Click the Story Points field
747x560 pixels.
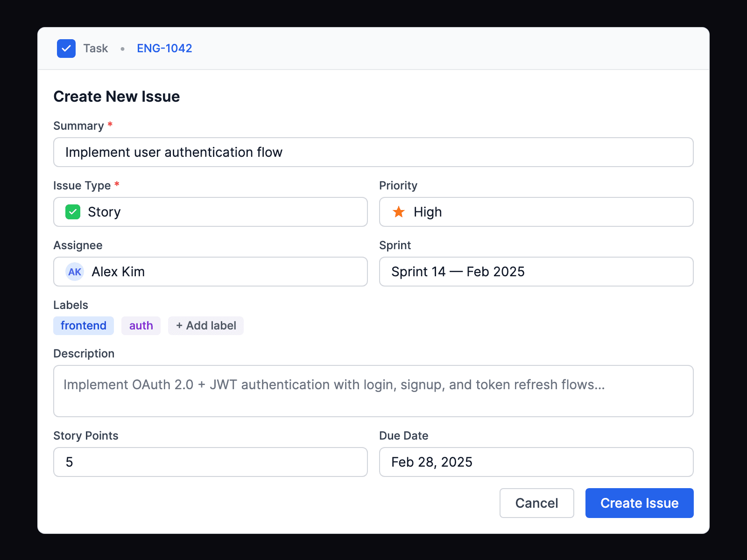click(x=210, y=462)
